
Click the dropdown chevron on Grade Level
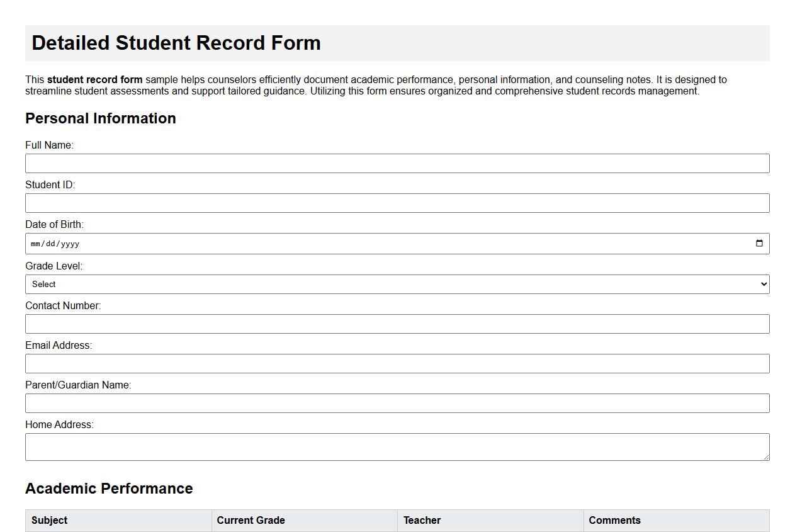762,284
